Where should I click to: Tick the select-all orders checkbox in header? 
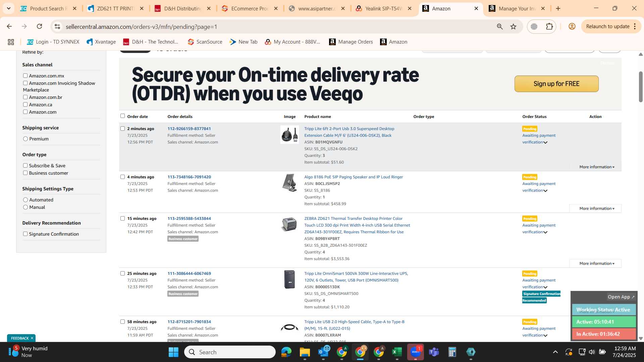[x=122, y=116]
